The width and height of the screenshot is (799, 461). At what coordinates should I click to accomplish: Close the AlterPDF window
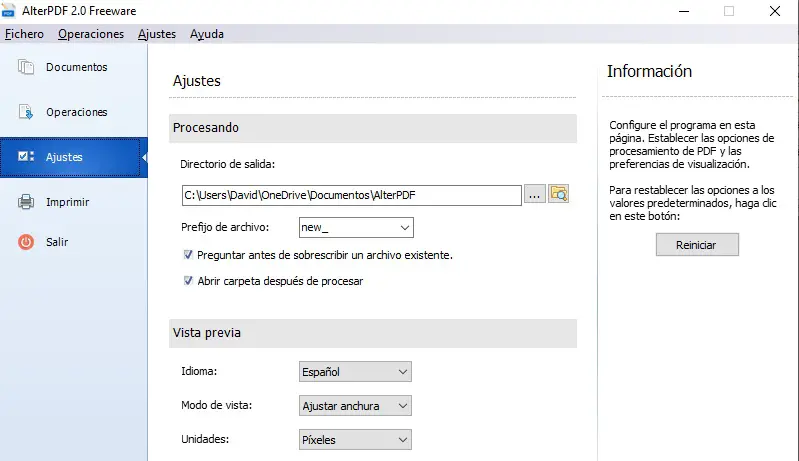coord(774,11)
